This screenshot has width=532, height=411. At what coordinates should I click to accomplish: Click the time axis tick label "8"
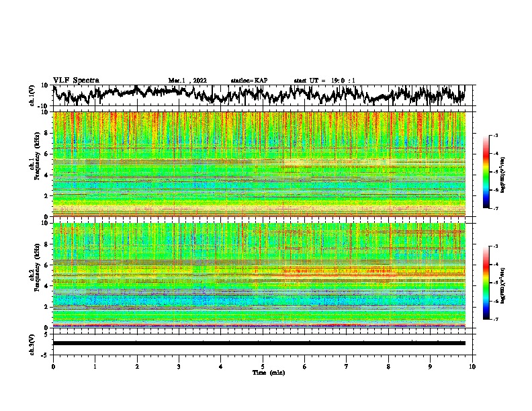tap(388, 367)
